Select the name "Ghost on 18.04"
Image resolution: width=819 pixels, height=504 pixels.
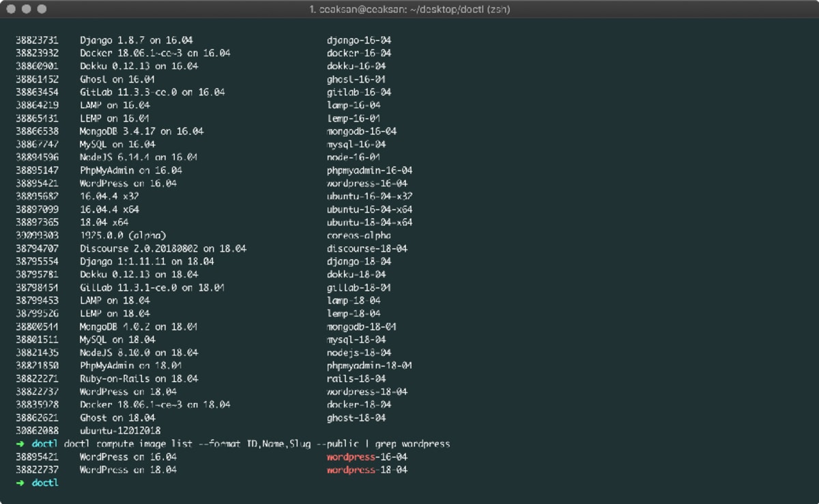click(117, 418)
